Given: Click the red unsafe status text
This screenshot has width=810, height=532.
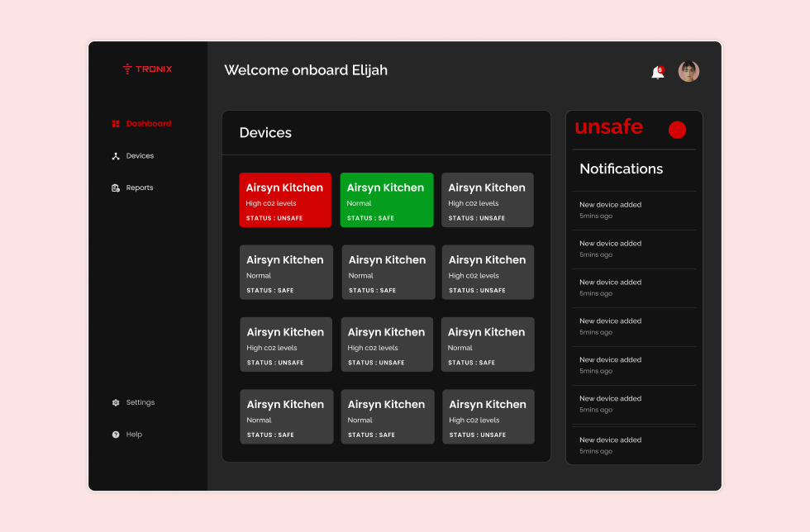Looking at the screenshot, I should 608,127.
